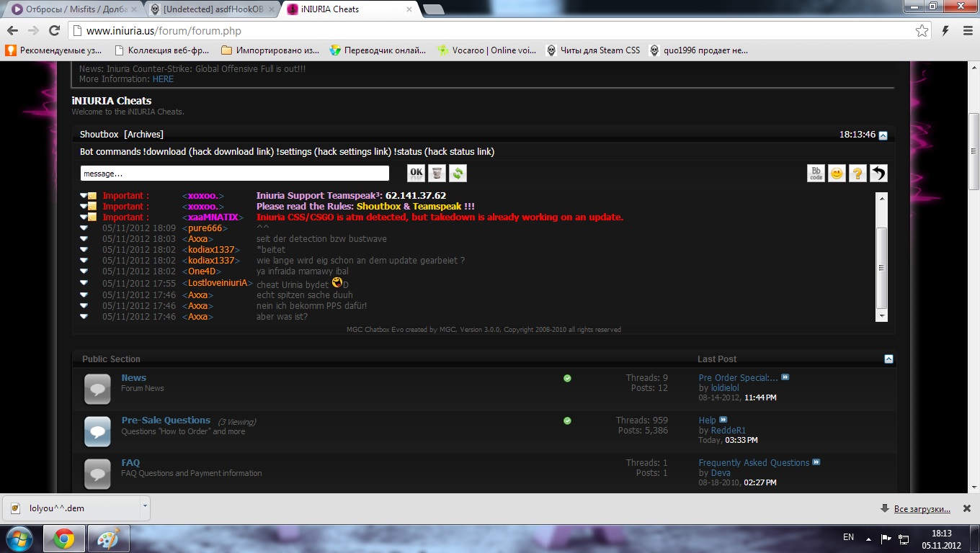This screenshot has height=553, width=980.
Task: Click the browser back arrow
Action: [x=13, y=30]
